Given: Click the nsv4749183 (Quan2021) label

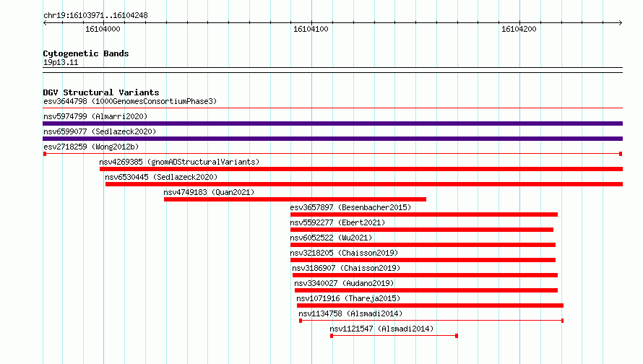Looking at the screenshot, I should 209,192.
